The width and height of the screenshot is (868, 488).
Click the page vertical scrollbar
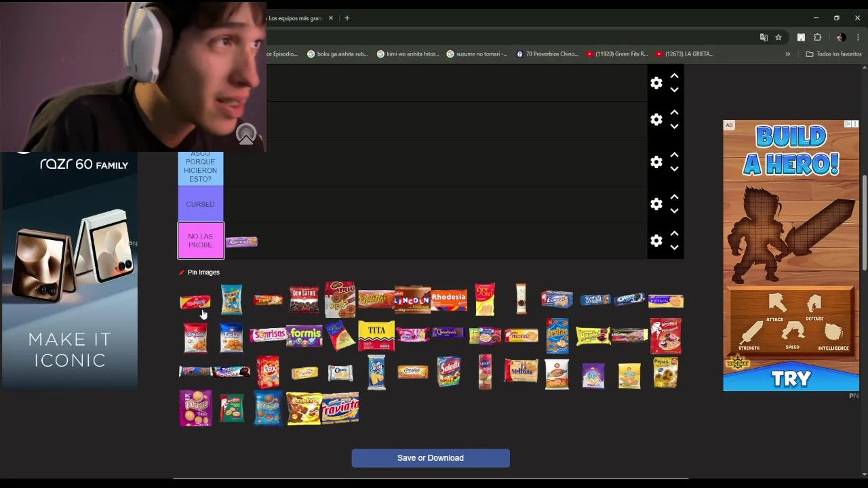pos(864,224)
